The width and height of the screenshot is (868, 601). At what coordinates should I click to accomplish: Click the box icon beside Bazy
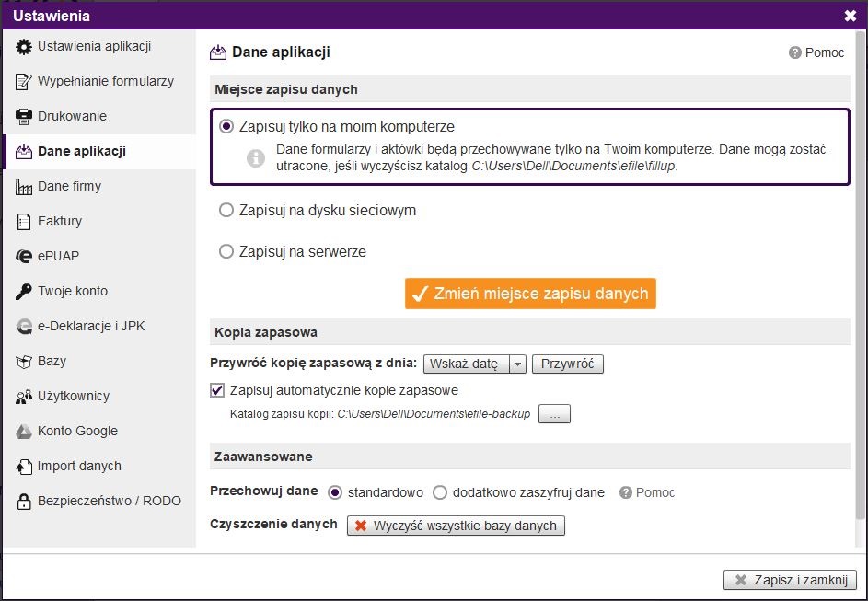point(24,362)
